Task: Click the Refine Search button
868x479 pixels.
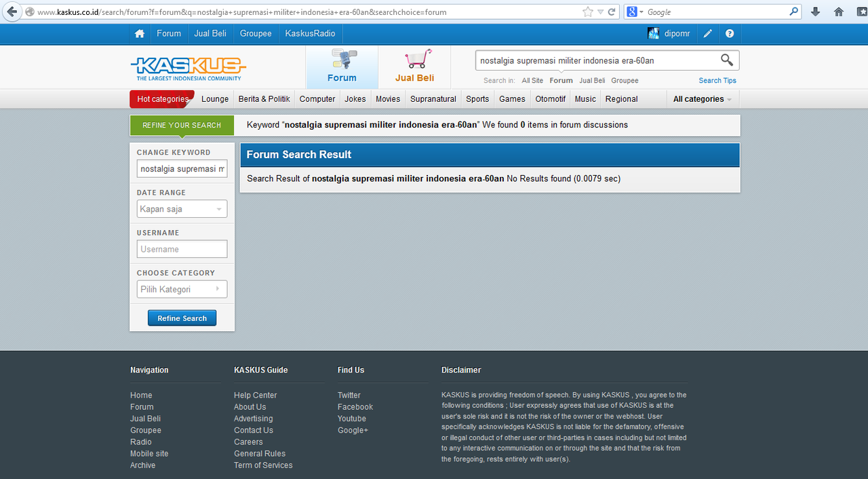Action: pyautogui.click(x=182, y=318)
